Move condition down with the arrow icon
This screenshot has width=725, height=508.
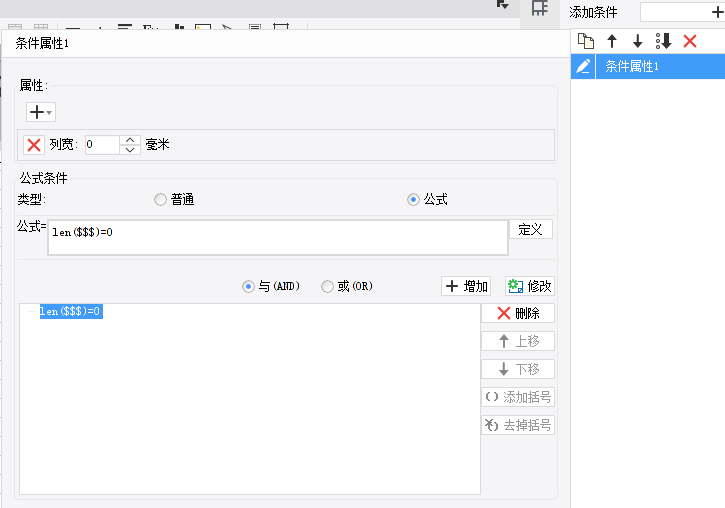point(638,42)
